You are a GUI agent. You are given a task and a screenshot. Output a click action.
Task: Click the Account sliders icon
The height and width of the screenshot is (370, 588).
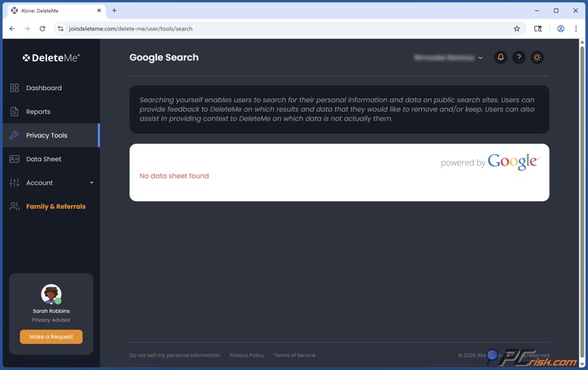(x=14, y=183)
